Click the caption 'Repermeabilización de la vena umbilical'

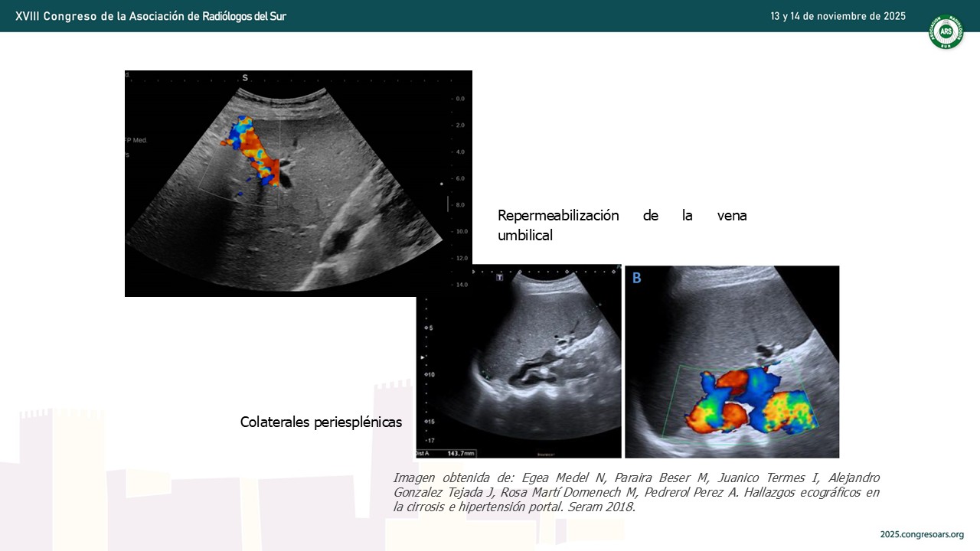pos(622,226)
